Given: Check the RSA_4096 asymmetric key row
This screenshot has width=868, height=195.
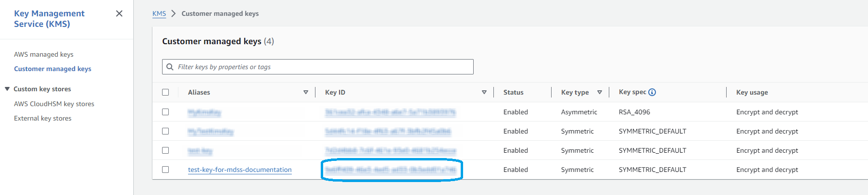Looking at the screenshot, I should coord(165,112).
